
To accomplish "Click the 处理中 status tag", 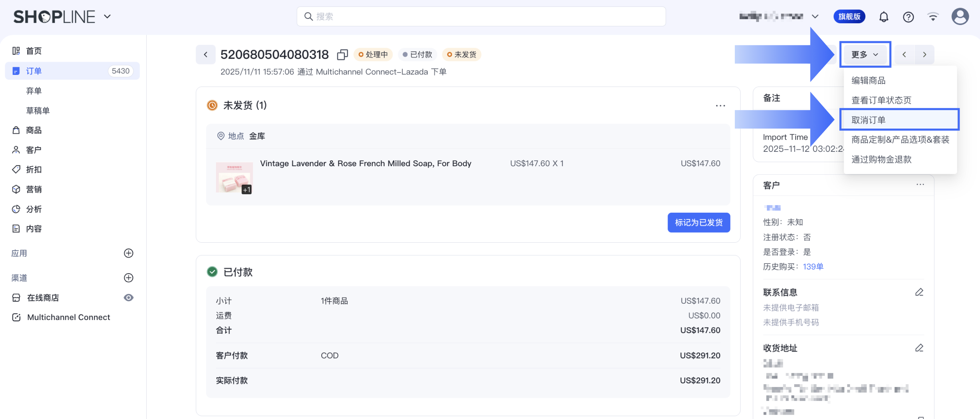I will coord(373,54).
